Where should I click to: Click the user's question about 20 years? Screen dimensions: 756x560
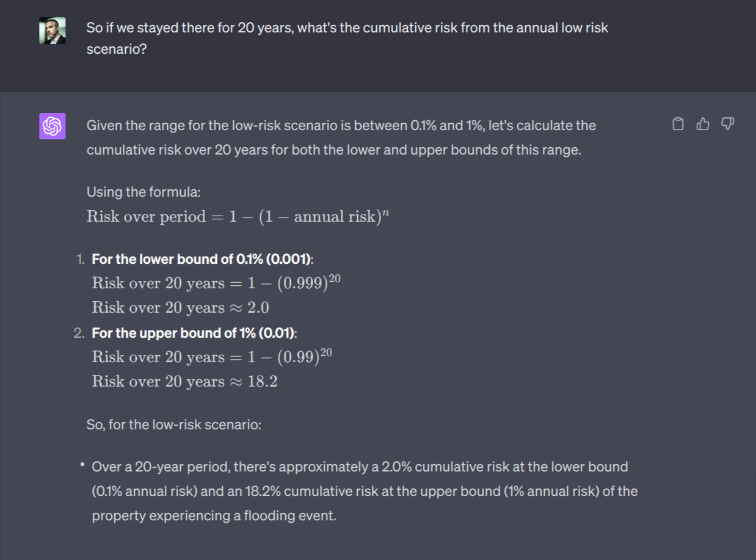347,28
